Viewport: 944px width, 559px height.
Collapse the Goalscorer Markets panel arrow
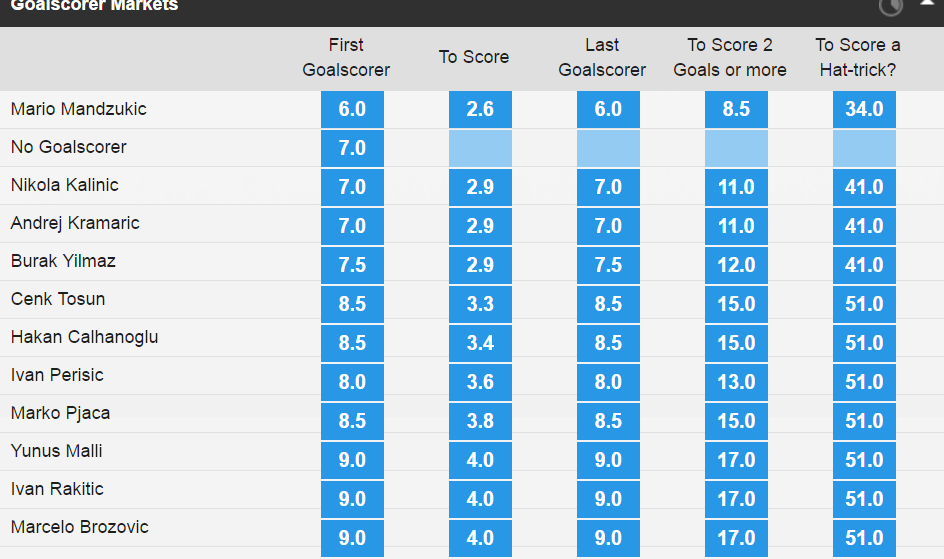pos(928,3)
